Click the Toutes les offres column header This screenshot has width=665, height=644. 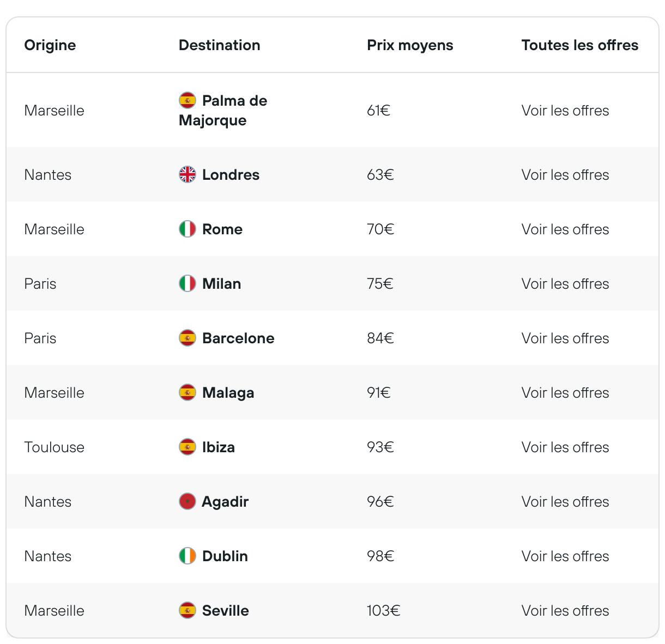[x=580, y=45]
